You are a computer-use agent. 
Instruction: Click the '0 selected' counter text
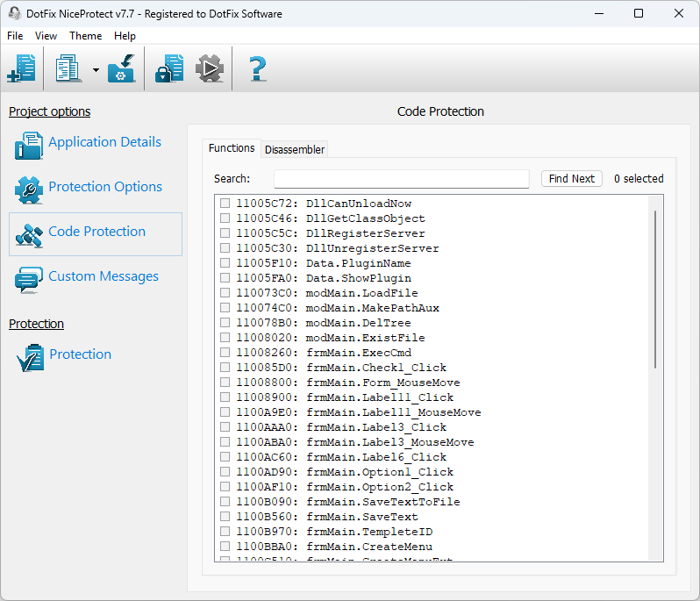pos(639,179)
